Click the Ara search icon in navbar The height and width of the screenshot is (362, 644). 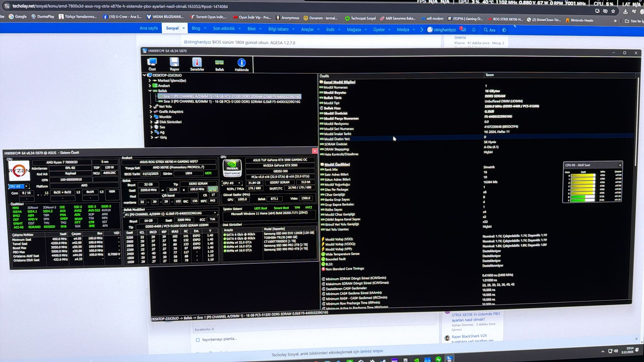[x=489, y=30]
